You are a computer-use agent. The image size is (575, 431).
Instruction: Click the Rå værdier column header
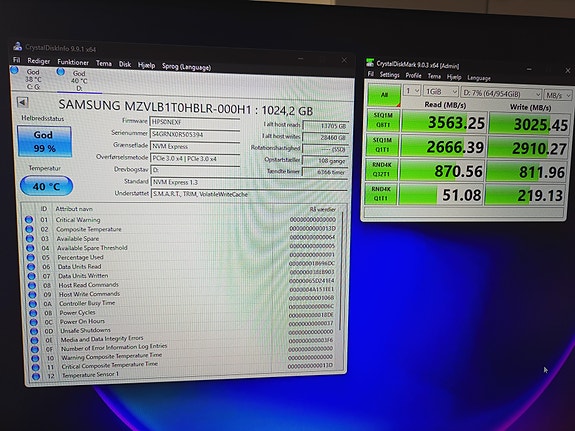322,209
